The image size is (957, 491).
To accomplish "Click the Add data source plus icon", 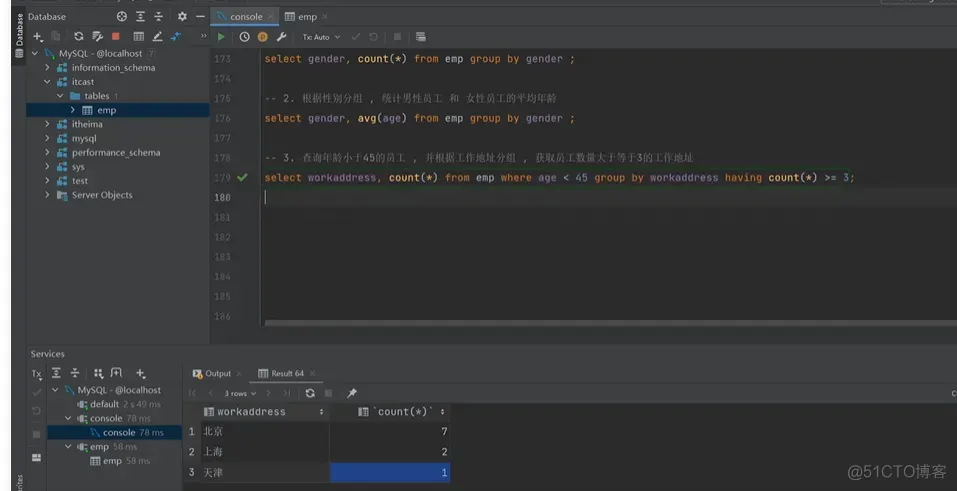I will (x=38, y=37).
